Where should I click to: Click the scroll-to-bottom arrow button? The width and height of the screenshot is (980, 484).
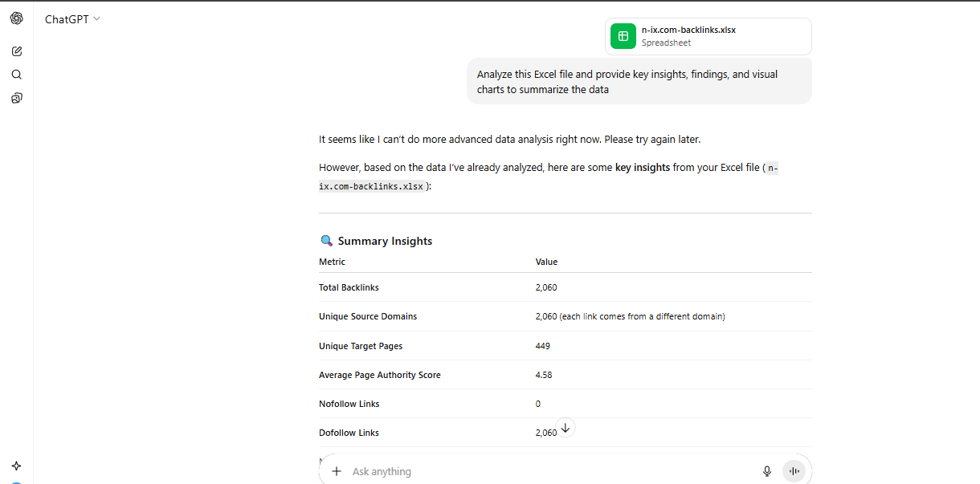click(x=566, y=428)
